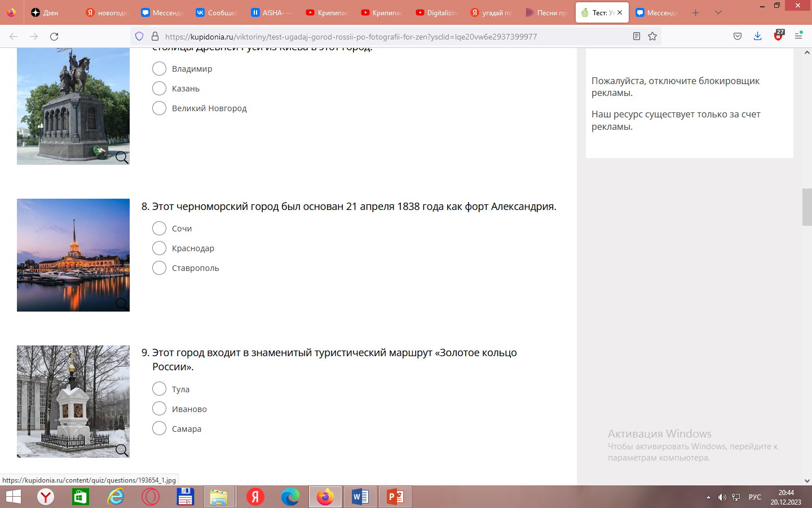Bookmark this page with the star icon

coord(652,37)
